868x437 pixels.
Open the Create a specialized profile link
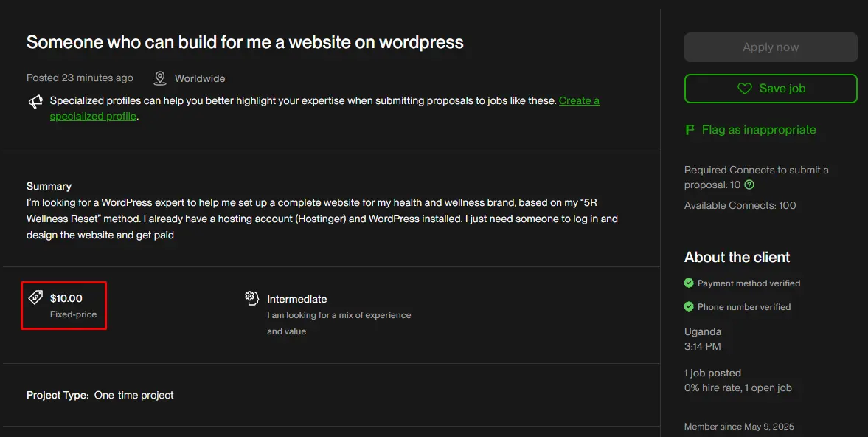click(x=579, y=101)
